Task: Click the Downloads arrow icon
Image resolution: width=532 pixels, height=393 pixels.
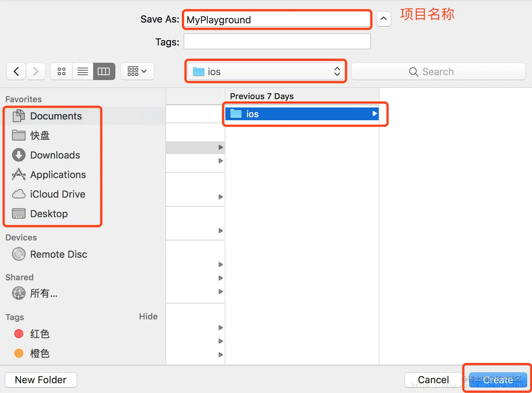Action: click(19, 155)
